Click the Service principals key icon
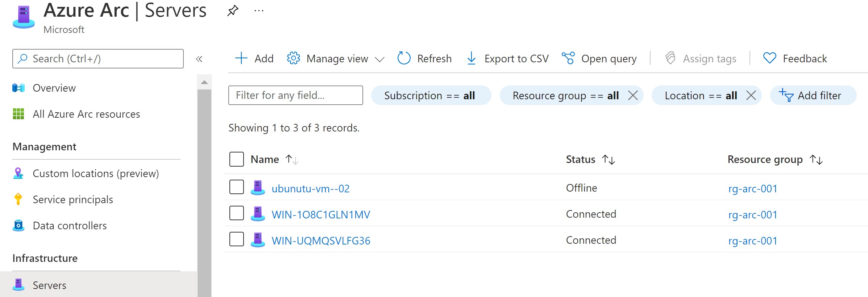This screenshot has width=868, height=297. tap(18, 200)
